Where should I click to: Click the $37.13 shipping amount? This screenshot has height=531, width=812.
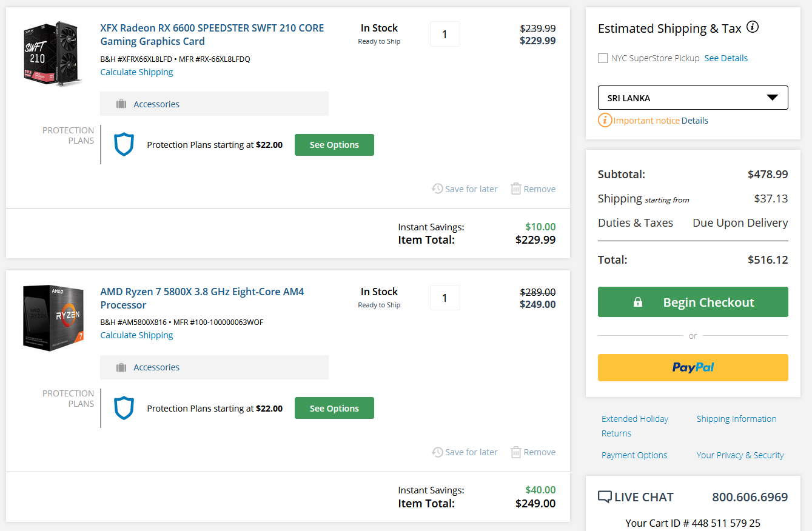click(x=771, y=198)
